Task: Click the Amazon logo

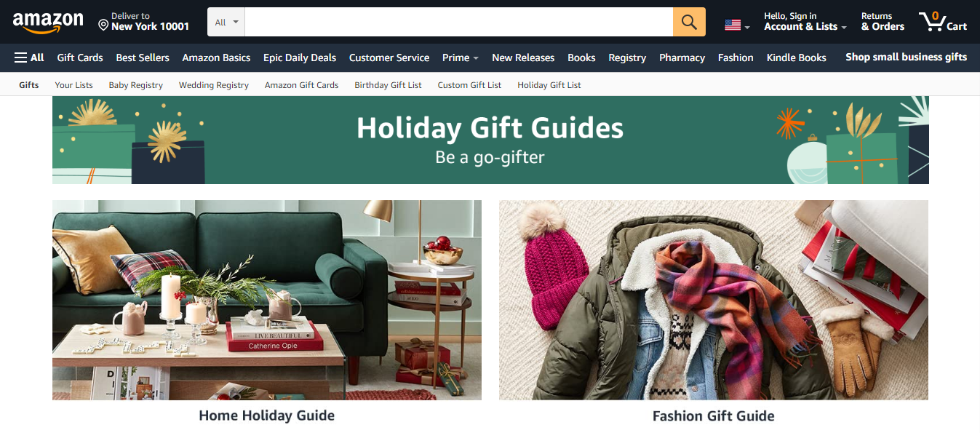Action: point(48,23)
